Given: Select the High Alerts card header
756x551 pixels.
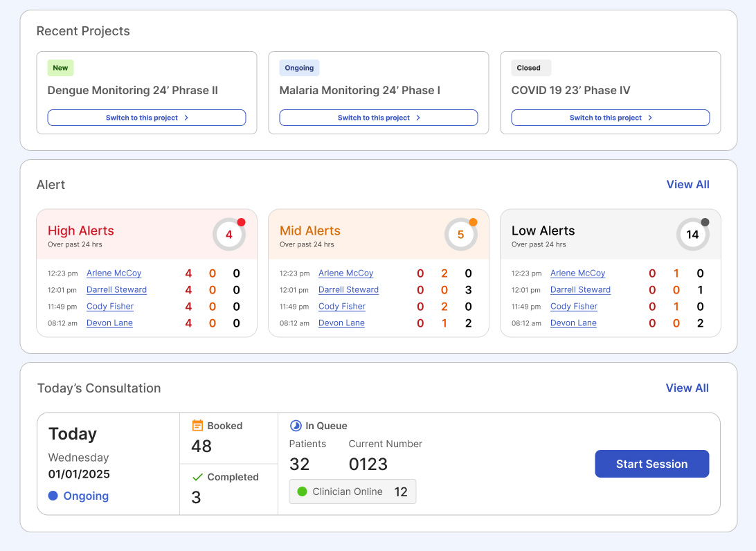Looking at the screenshot, I should (x=147, y=234).
